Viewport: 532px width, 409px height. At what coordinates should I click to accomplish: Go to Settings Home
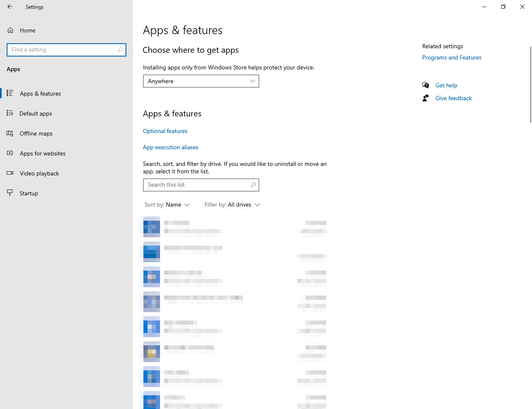(27, 30)
